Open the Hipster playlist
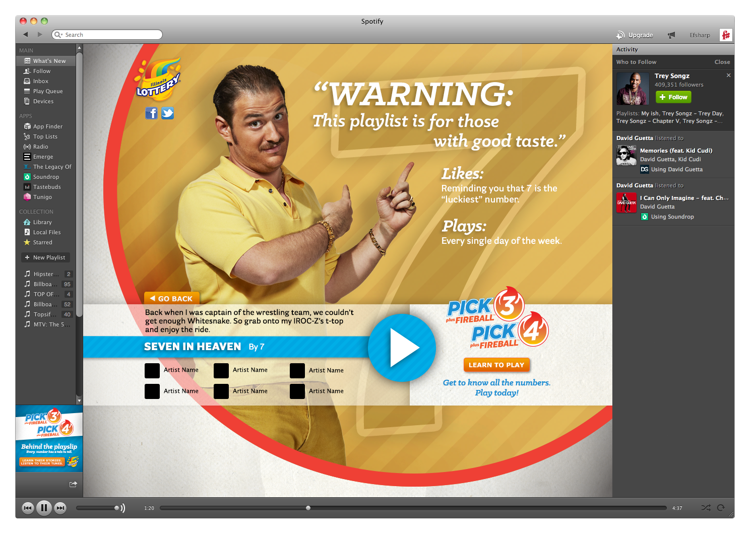The width and height of the screenshot is (756, 534). [x=46, y=274]
